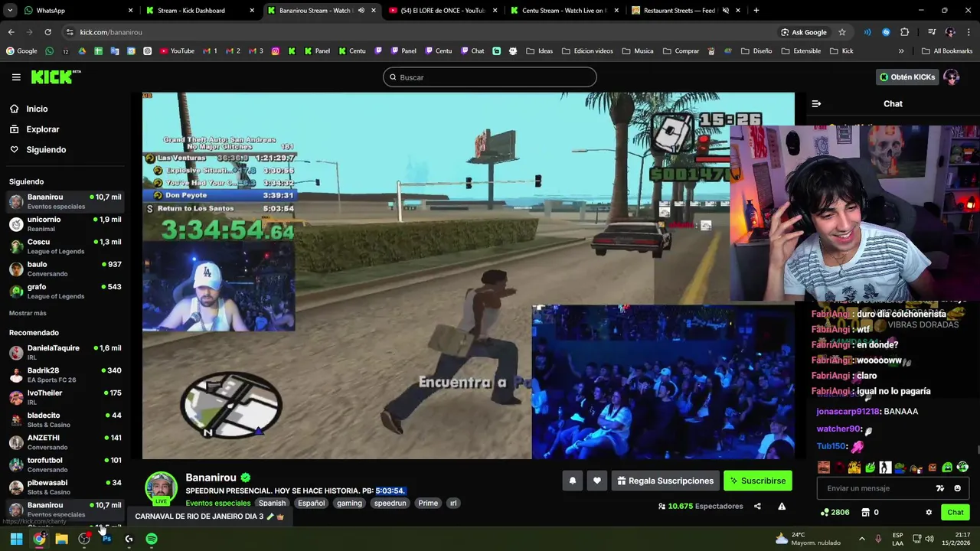Screen dimensions: 980x551
Task: Open the channel points 2806 icon
Action: click(835, 512)
